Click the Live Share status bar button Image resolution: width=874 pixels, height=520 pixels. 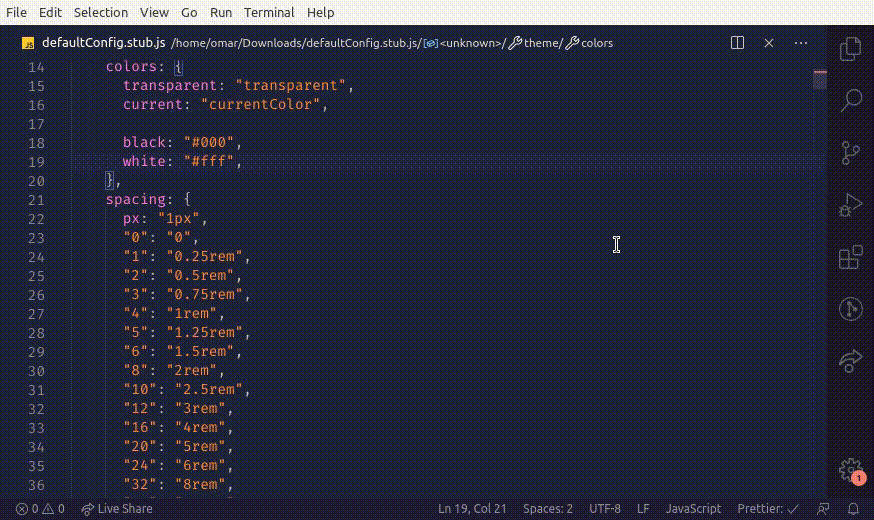click(117, 508)
